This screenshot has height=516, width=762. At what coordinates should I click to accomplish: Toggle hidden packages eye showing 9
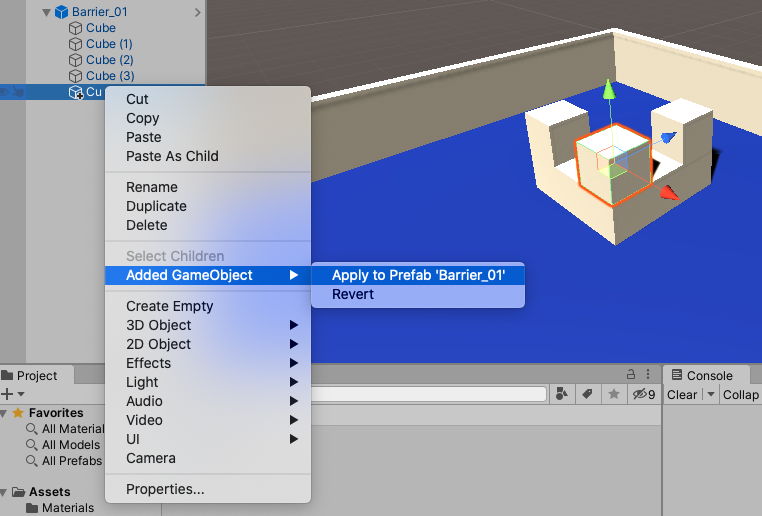[644, 394]
